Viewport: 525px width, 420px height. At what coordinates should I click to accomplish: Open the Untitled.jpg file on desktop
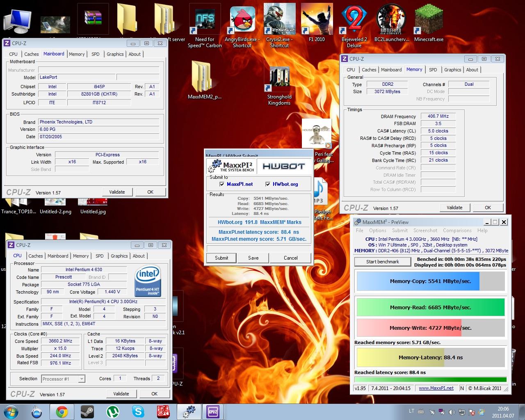coord(93,205)
